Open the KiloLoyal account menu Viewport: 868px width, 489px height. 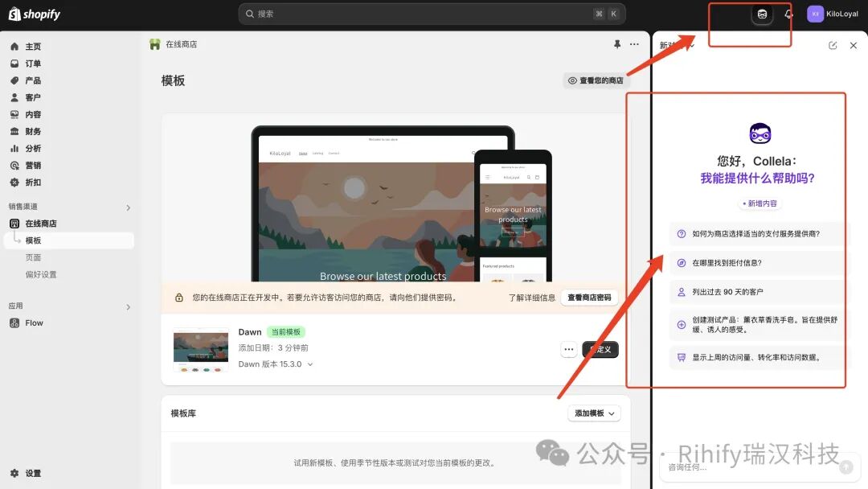click(833, 14)
